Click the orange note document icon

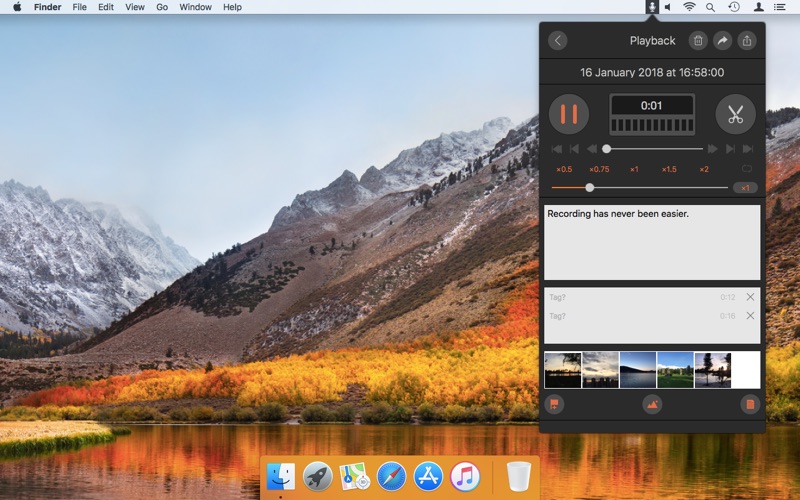pyautogui.click(x=750, y=405)
